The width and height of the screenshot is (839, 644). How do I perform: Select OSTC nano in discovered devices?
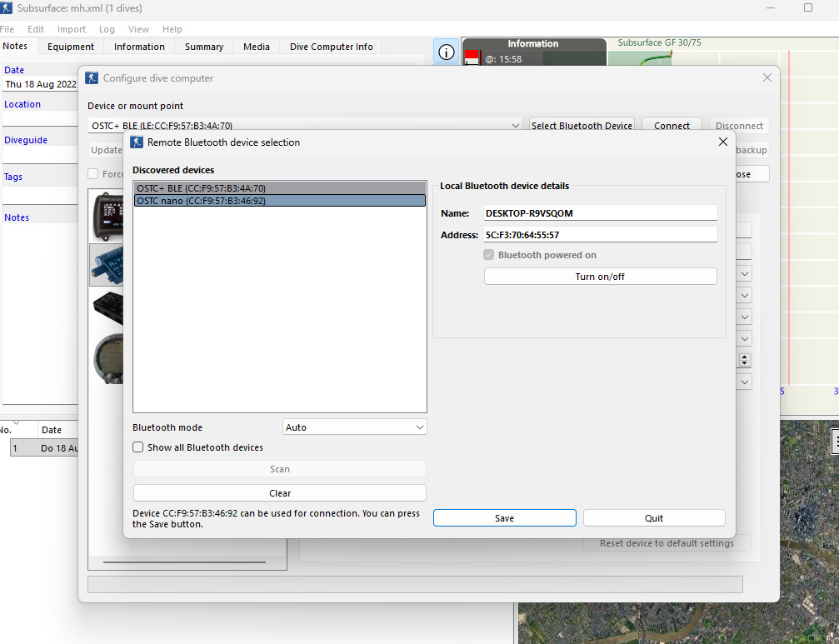(280, 201)
